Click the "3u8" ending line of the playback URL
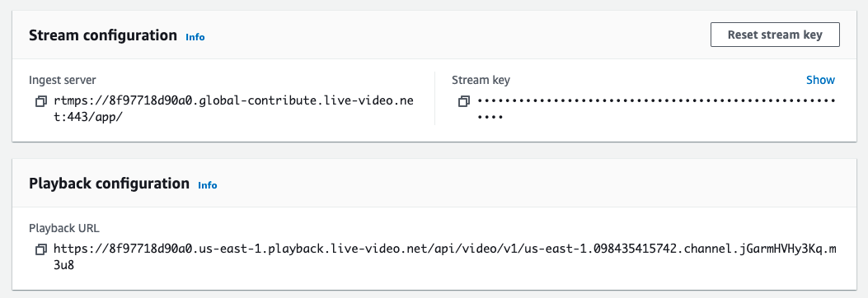Screen dimensions: 868x298 tap(63, 265)
